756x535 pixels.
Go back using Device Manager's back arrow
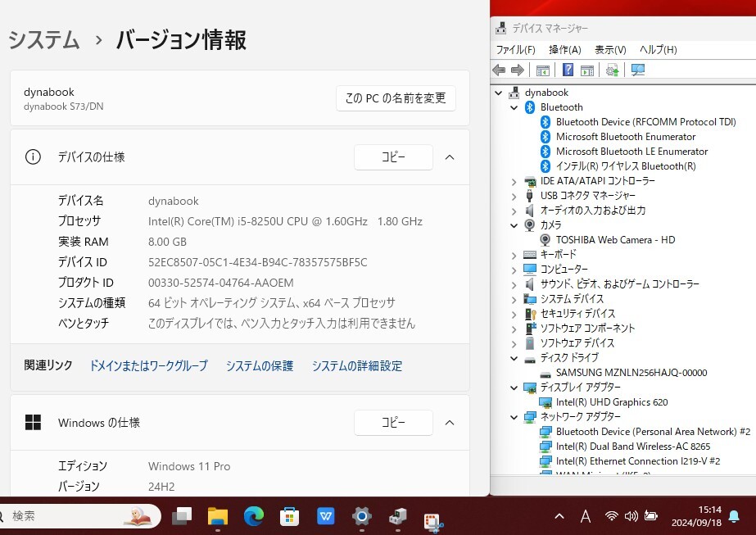(499, 70)
